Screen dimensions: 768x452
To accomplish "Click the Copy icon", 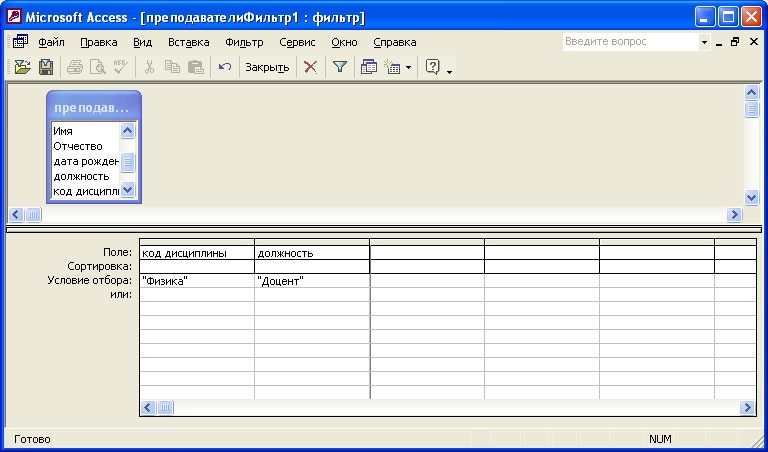I will tap(172, 67).
